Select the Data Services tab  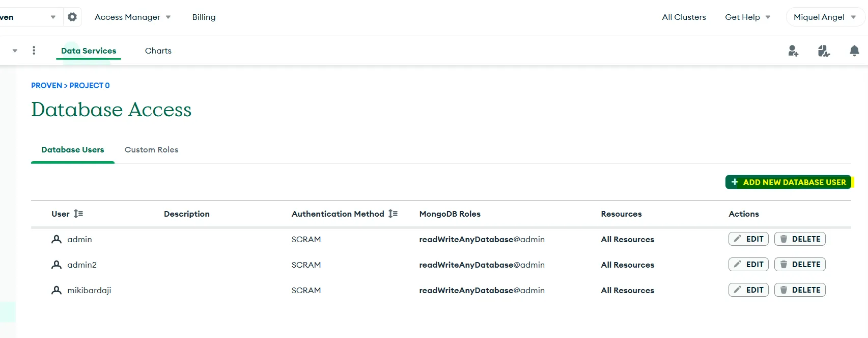(89, 50)
